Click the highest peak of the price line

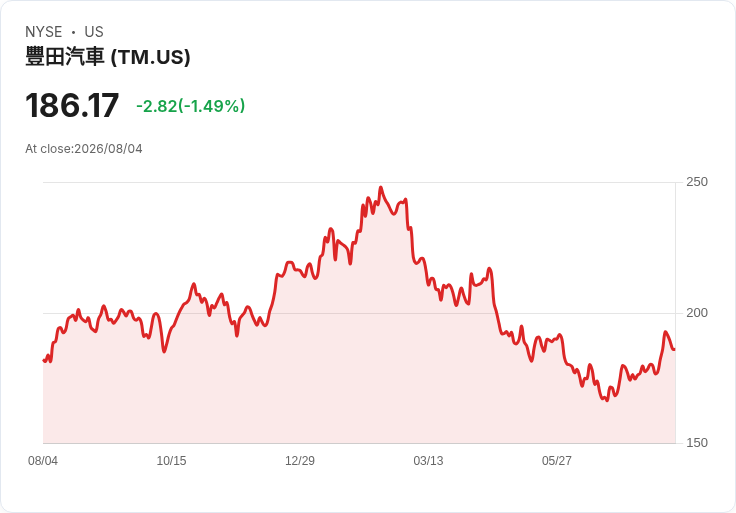pos(381,187)
